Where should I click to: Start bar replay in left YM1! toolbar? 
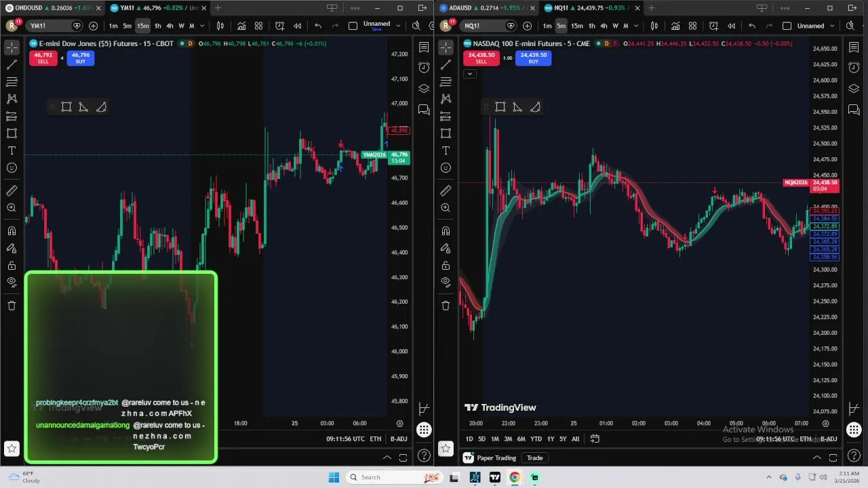(x=297, y=26)
